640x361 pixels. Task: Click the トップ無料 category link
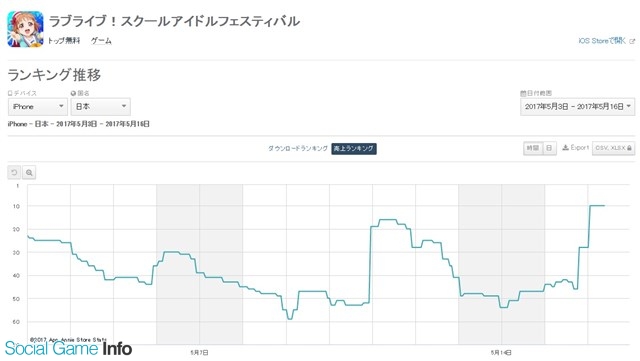pos(64,40)
